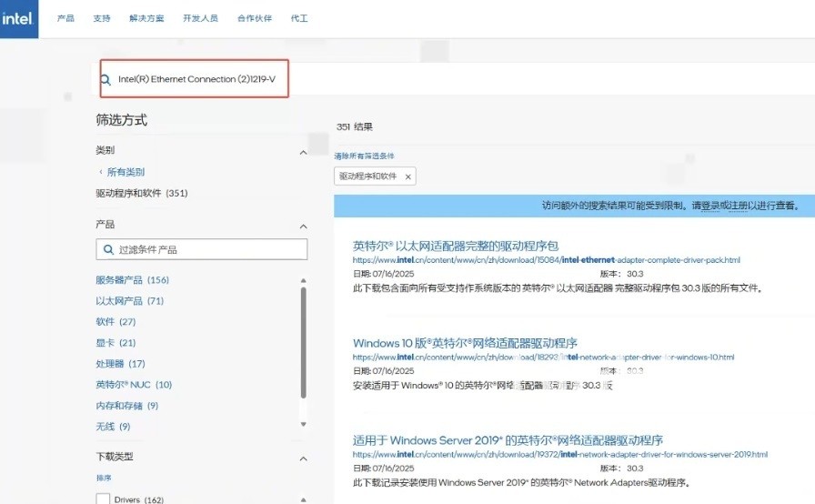Image resolution: width=815 pixels, height=504 pixels.
Task: Open Windows 10 版英特尔网络适配器驱动程序 link
Action: (465, 343)
